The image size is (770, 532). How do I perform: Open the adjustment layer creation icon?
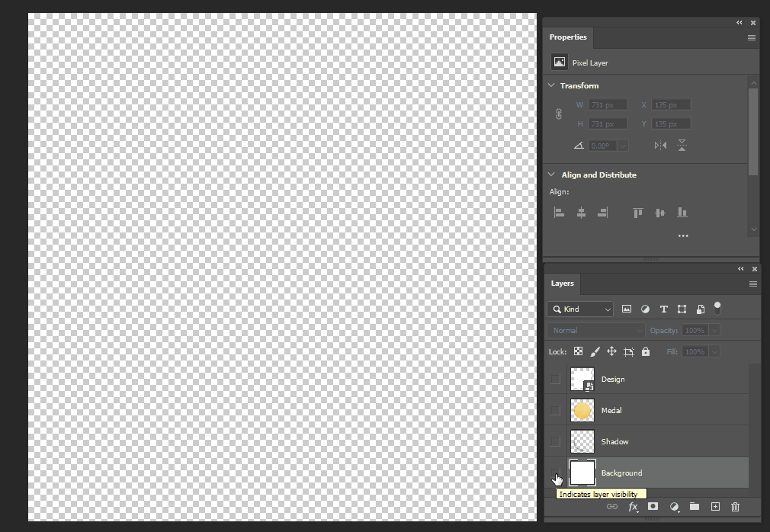click(674, 506)
